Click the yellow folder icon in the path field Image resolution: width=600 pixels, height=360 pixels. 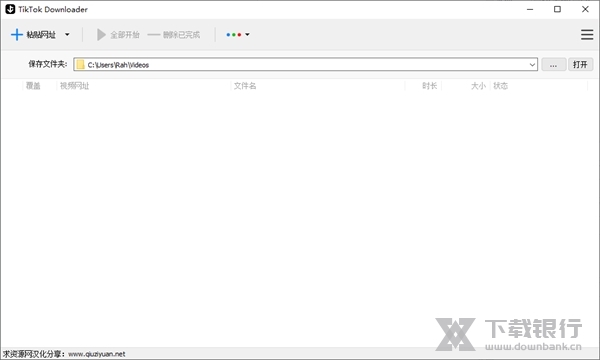(x=80, y=65)
